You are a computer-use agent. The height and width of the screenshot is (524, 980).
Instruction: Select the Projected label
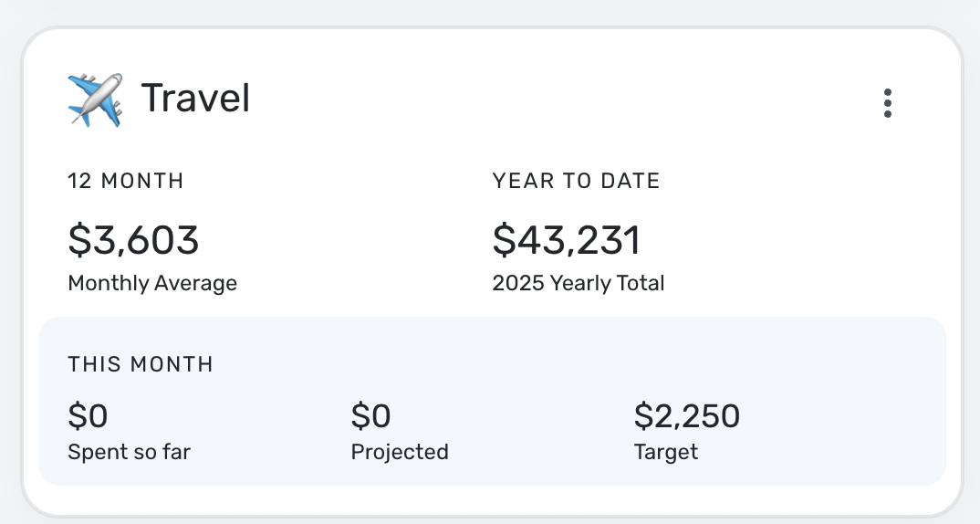[x=400, y=452]
